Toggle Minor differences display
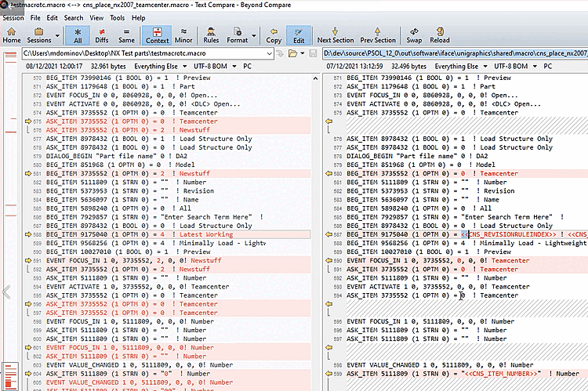This screenshot has width=588, height=391. [183, 34]
